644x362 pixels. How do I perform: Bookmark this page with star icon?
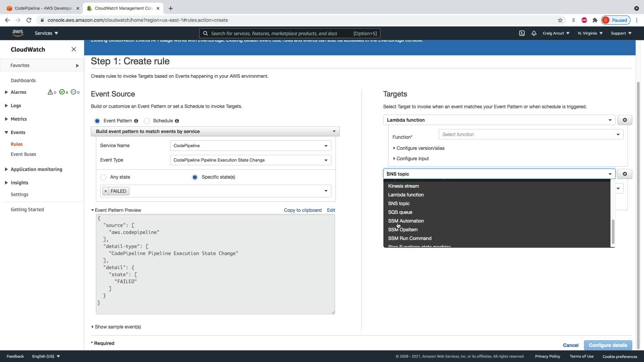[x=560, y=20]
